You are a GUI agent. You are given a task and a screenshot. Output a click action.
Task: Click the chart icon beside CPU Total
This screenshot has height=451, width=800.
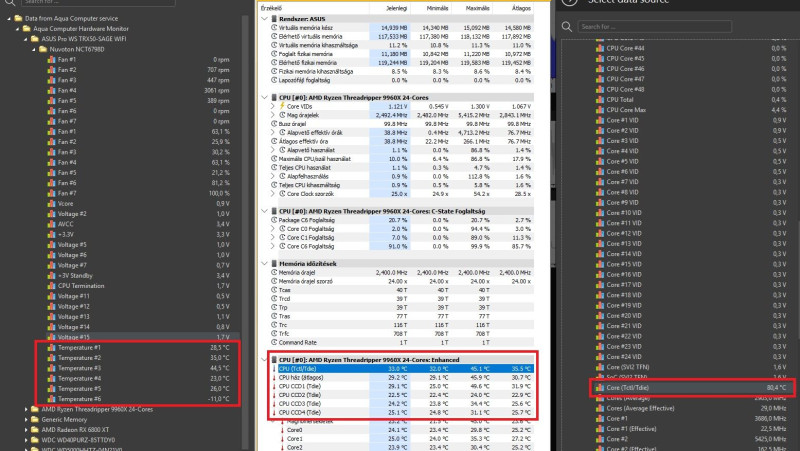click(600, 99)
